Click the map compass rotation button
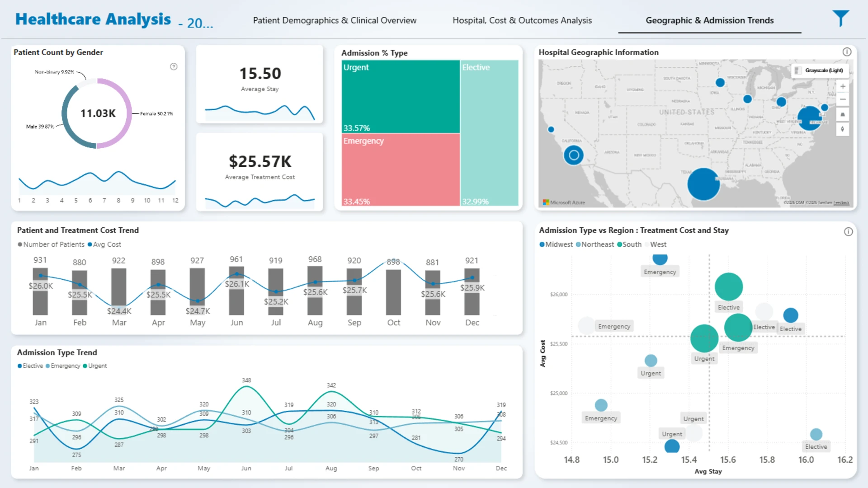The width and height of the screenshot is (868, 488). [843, 129]
